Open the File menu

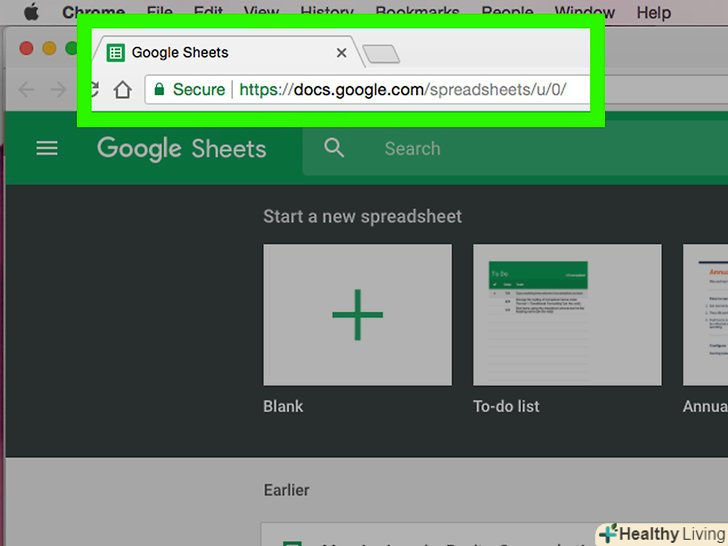point(159,12)
